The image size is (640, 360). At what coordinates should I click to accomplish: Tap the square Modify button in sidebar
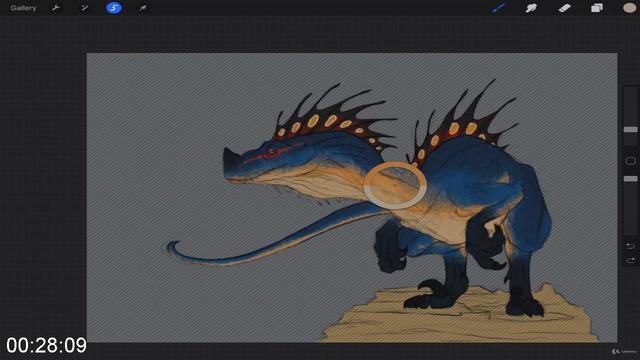(630, 161)
